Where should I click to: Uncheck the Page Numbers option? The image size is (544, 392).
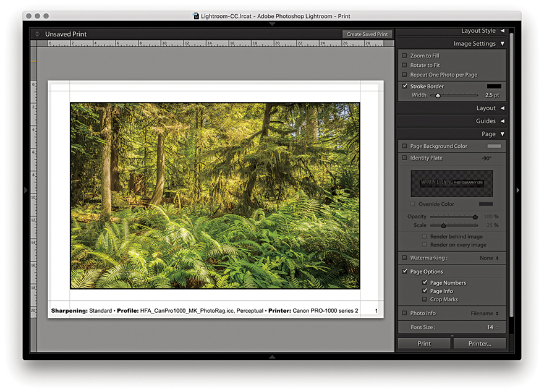(x=424, y=283)
